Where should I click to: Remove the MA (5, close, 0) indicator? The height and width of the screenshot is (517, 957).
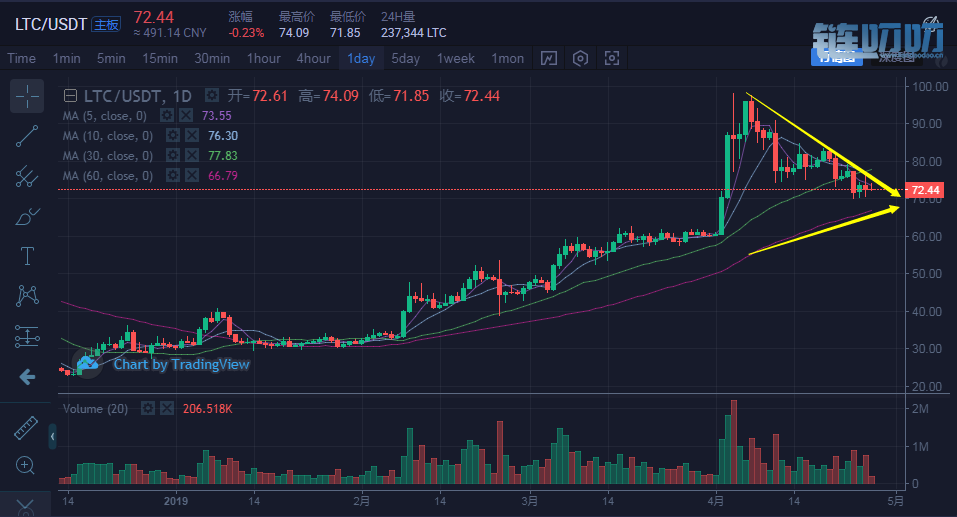coord(186,115)
